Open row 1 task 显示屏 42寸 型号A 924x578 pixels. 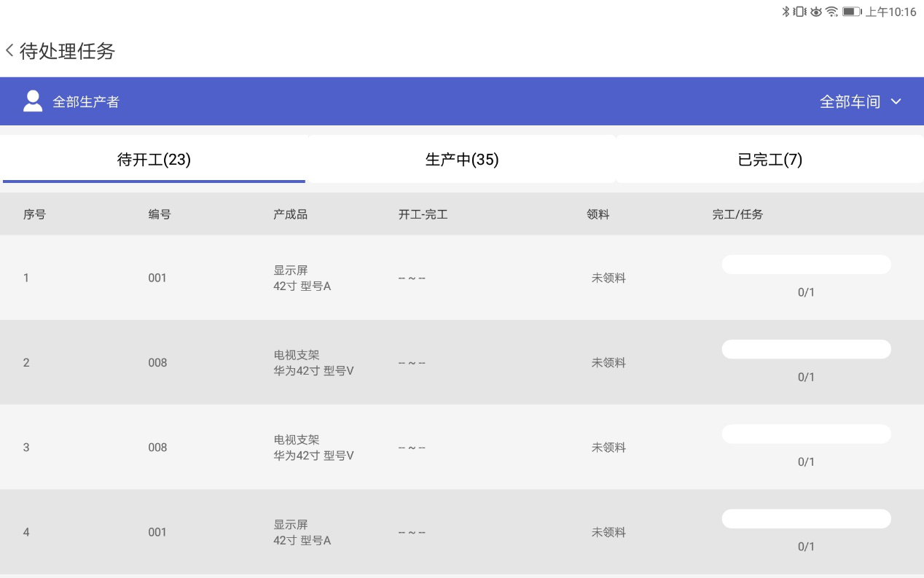coord(462,278)
